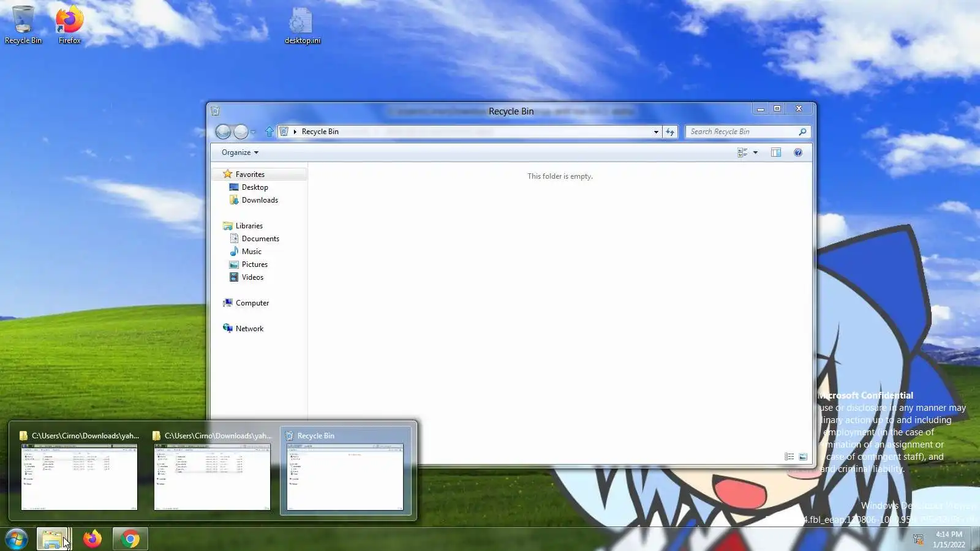Open the address bar history dropdown
Viewport: 980px width, 551px height.
click(x=656, y=132)
